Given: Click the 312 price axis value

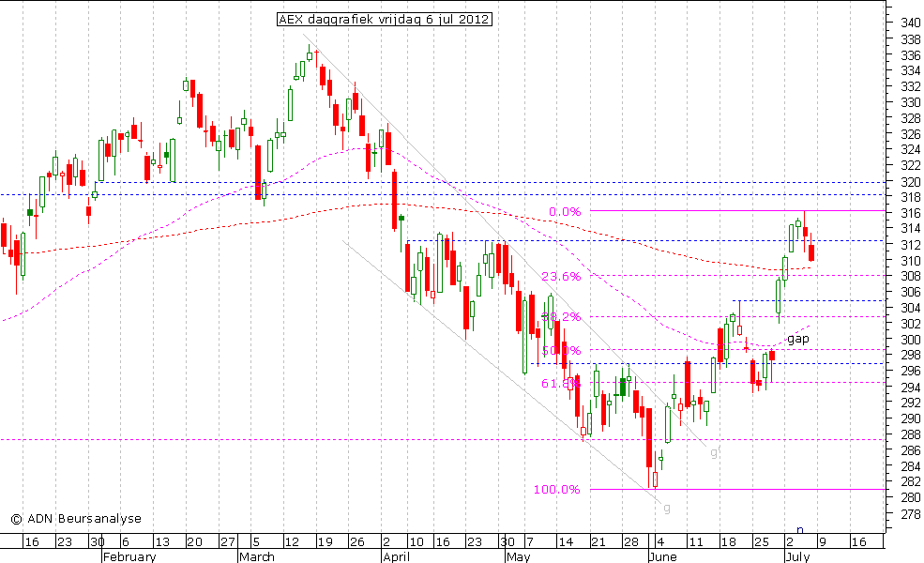Looking at the screenshot, I should point(911,245).
